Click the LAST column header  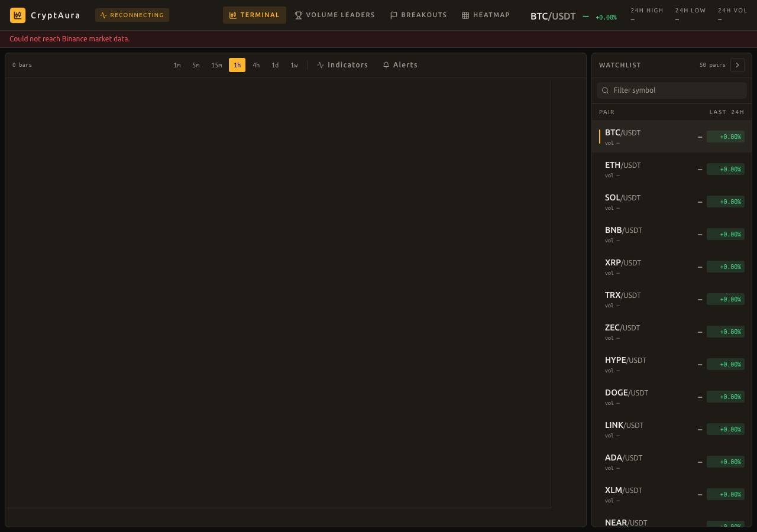718,112
